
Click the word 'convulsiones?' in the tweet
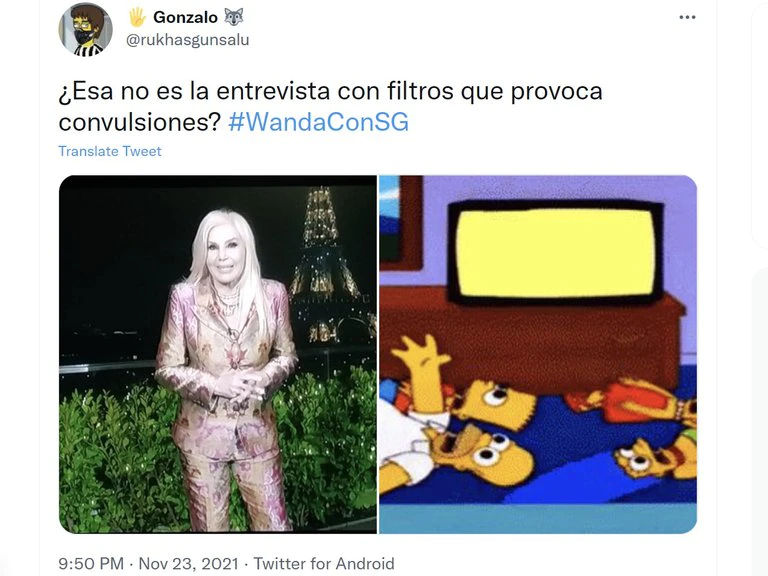click(140, 122)
